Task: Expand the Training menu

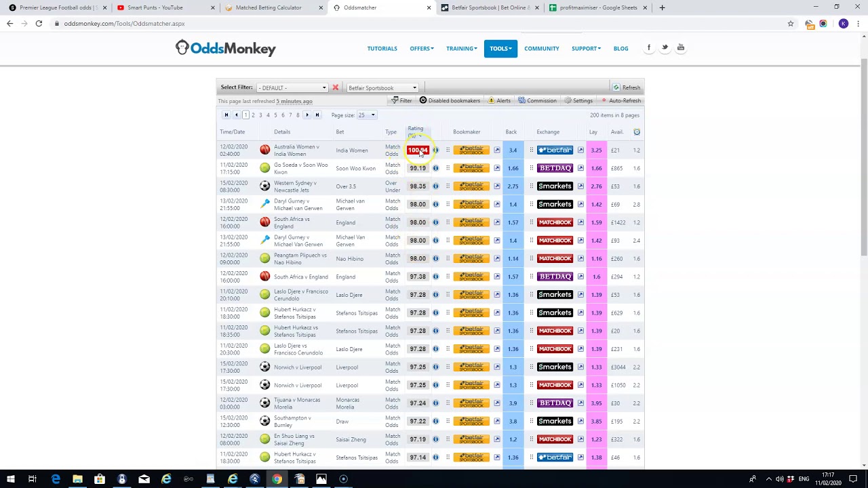Action: 461,48
